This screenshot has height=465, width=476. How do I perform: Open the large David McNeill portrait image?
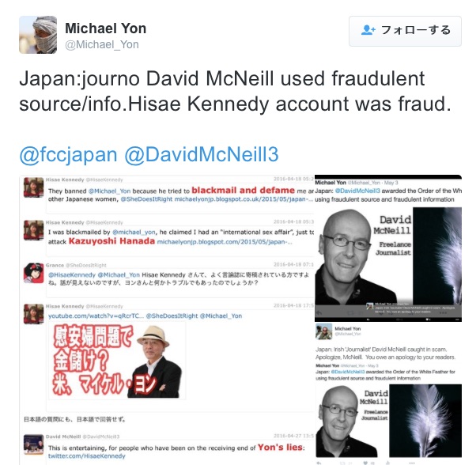tap(364, 256)
